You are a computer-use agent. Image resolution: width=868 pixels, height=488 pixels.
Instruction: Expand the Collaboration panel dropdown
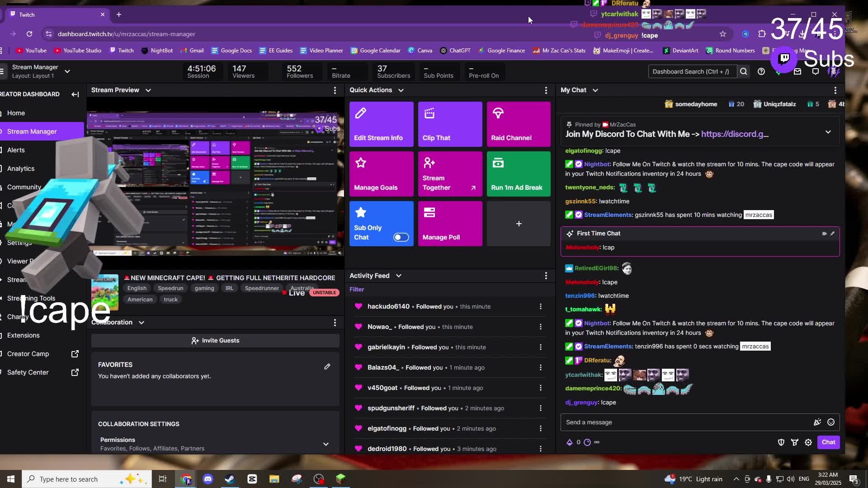click(142, 323)
